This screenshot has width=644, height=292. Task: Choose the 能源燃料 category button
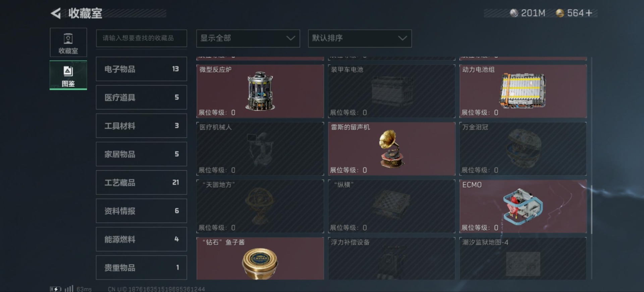[141, 239]
